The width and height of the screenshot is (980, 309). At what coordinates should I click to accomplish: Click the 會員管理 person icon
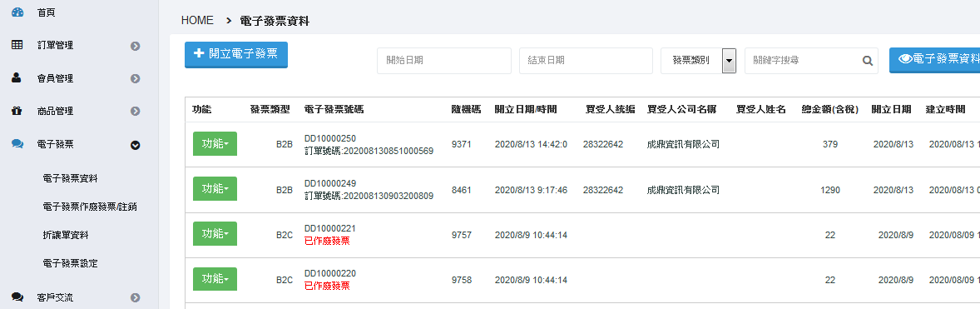pos(17,78)
